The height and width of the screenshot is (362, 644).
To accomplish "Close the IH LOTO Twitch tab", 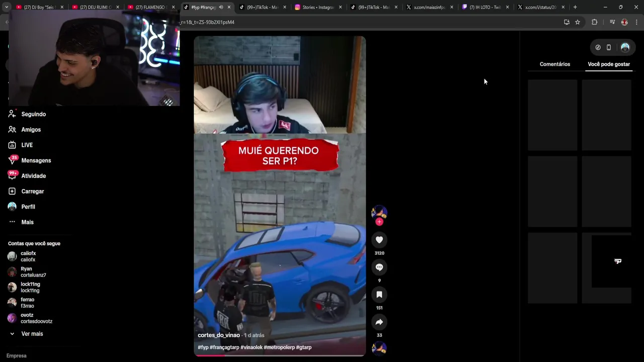I will [x=507, y=7].
